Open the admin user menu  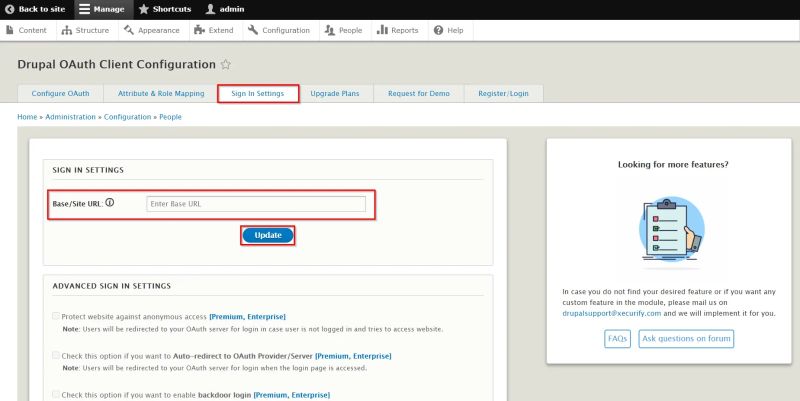[224, 9]
